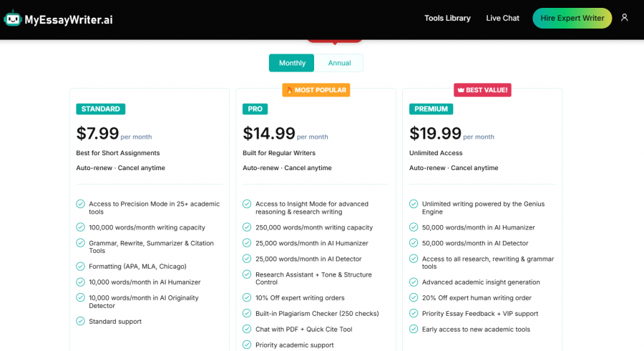This screenshot has height=351, width=644.
Task: Click 'Auto-renew · Cancel anytime' under Premium plan
Action: pos(454,168)
